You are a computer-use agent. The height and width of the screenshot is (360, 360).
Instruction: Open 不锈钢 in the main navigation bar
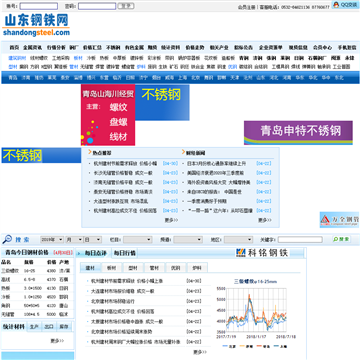pos(113,47)
